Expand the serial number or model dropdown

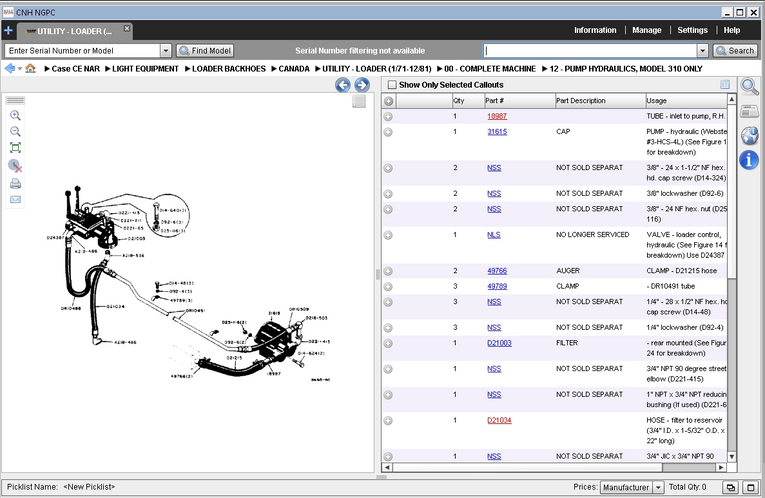pos(165,50)
